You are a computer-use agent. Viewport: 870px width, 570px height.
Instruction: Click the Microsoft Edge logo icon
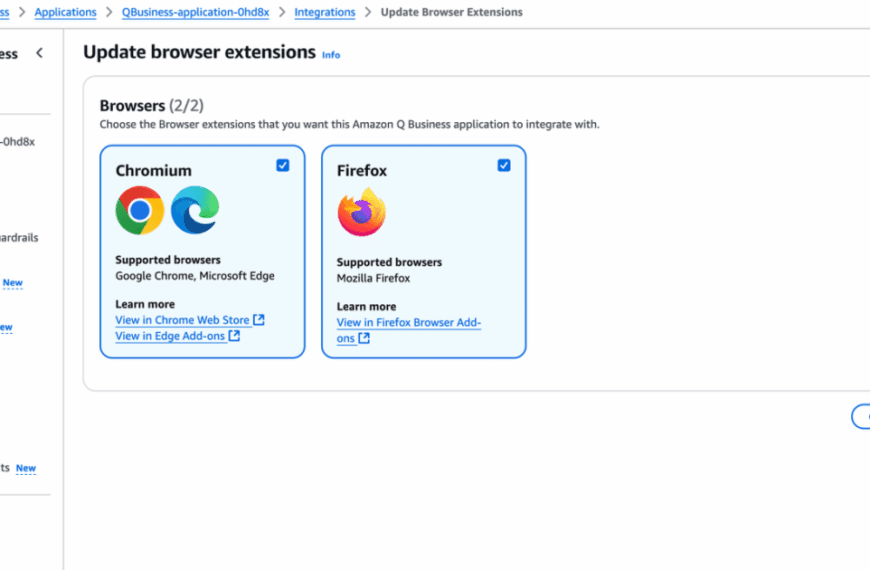point(195,210)
